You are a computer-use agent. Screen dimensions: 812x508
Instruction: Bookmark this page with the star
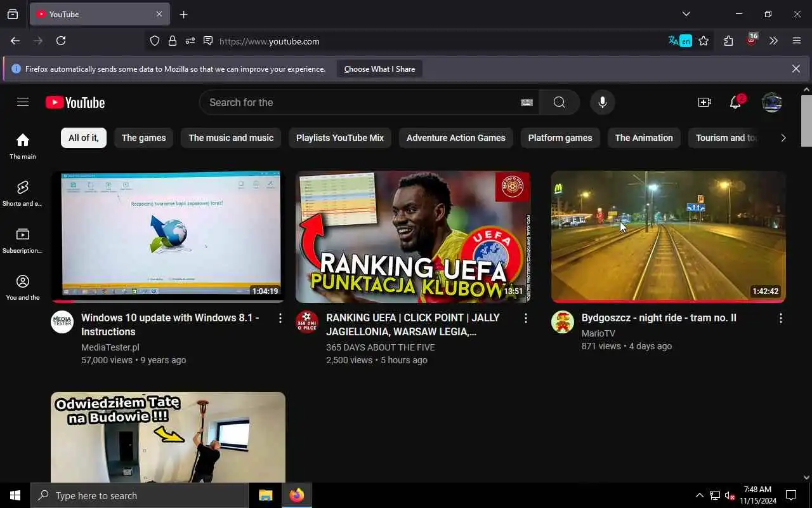[704, 41]
